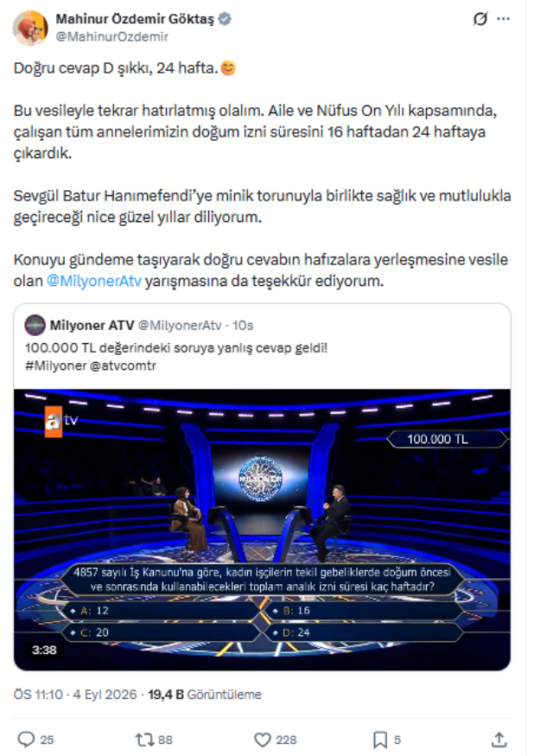Click the retweet icon with 88
The image size is (553, 756).
(x=144, y=739)
